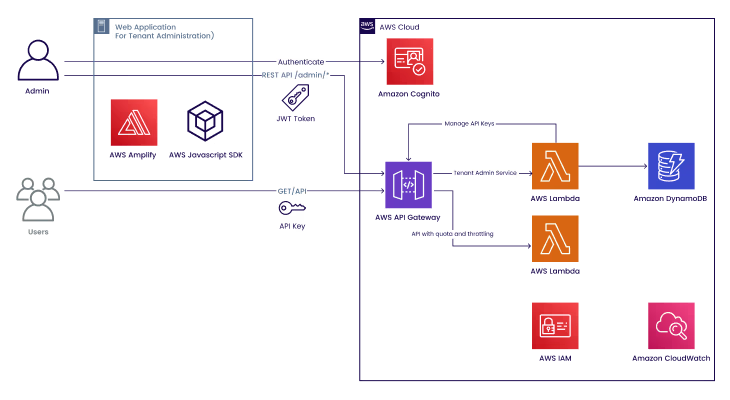The image size is (730, 400).
Task: Select the 'JWT Token' caption
Action: point(296,119)
